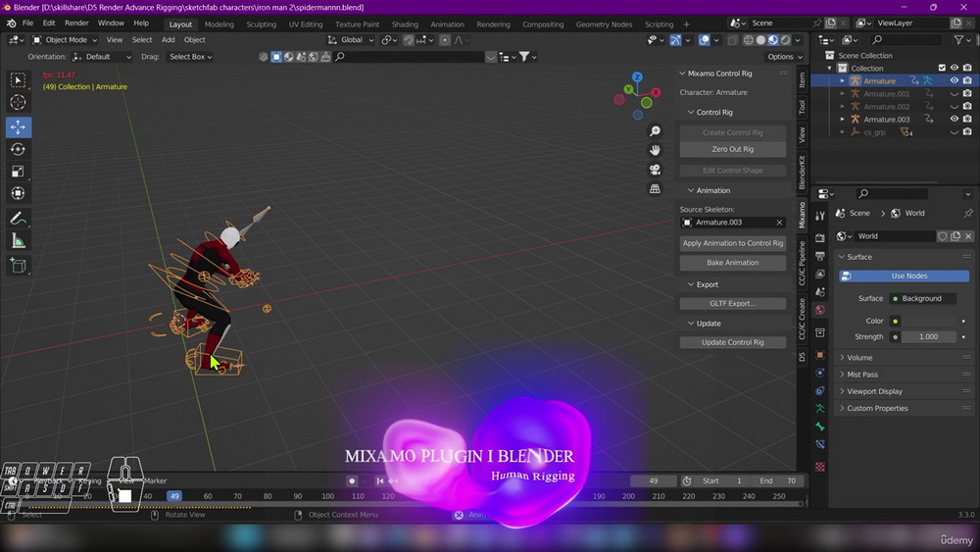Switch to the Modeling workspace tab
Screen dimensions: 980x552
point(219,25)
